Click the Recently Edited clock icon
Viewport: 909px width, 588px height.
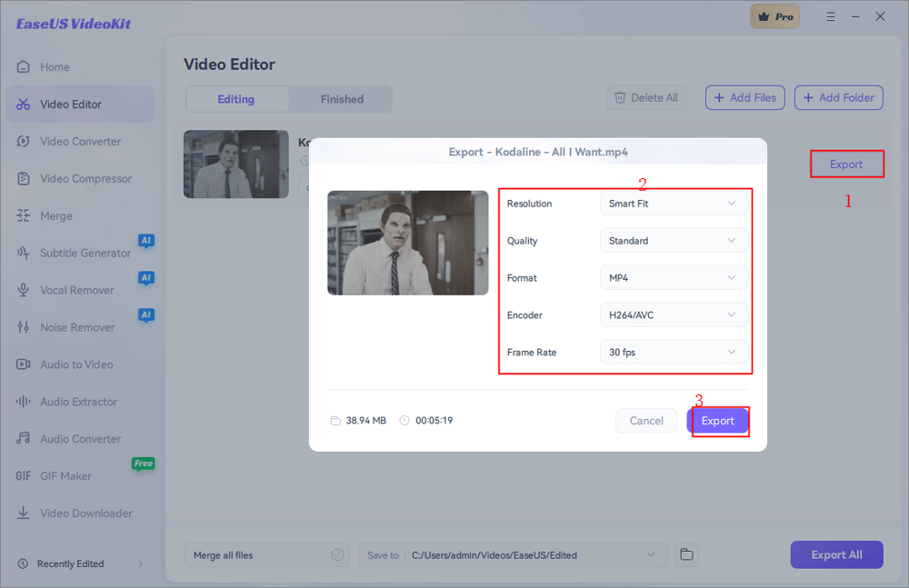pyautogui.click(x=23, y=563)
